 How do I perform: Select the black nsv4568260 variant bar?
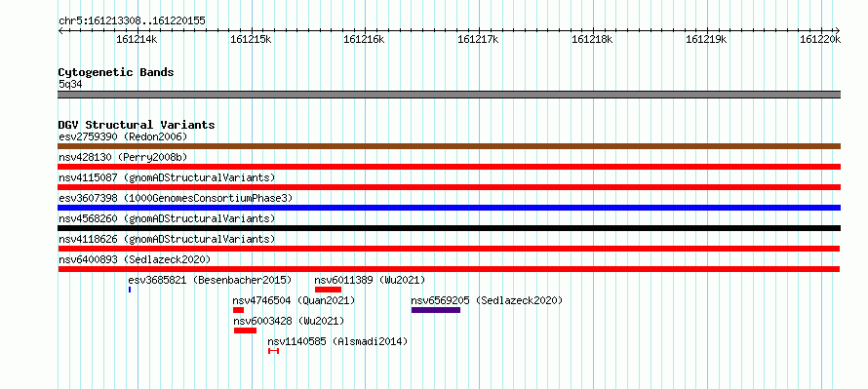(x=449, y=228)
